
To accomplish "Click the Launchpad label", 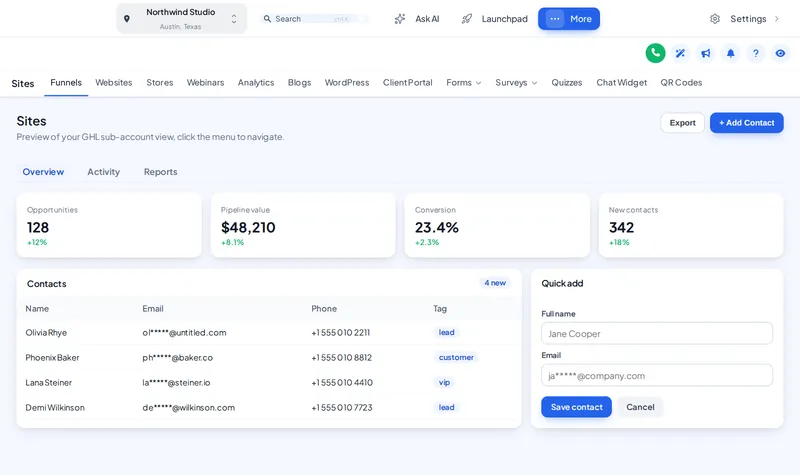I will click(x=505, y=19).
